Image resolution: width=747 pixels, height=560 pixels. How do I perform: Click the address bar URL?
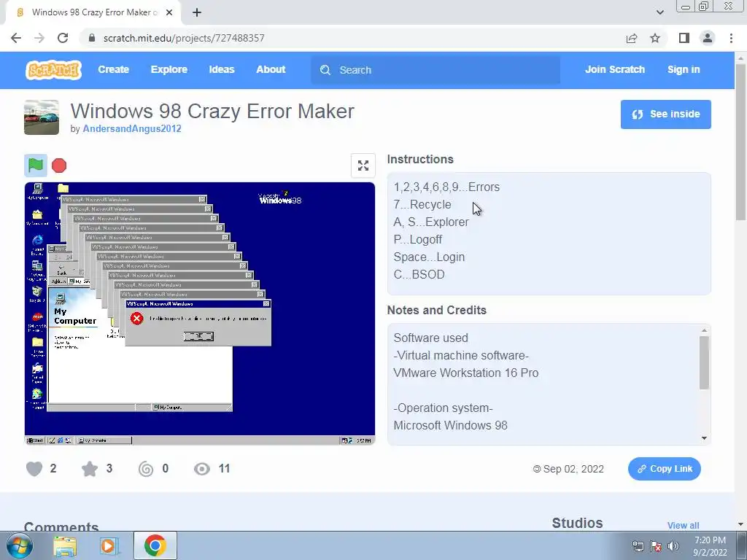tap(184, 38)
